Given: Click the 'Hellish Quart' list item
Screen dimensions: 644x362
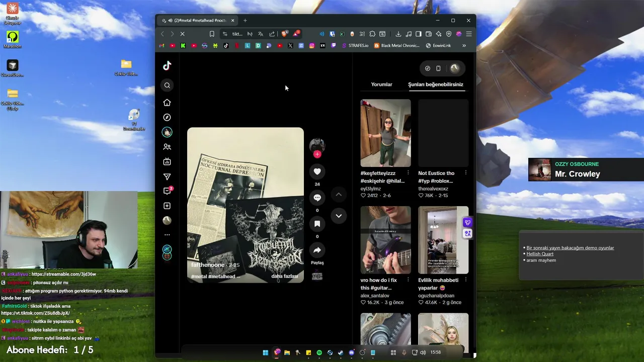Looking at the screenshot, I should (540, 254).
